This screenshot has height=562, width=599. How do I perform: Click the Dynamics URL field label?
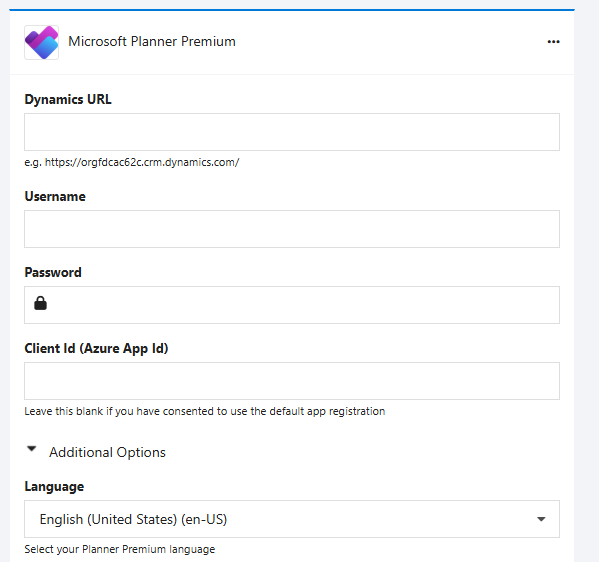tap(68, 99)
